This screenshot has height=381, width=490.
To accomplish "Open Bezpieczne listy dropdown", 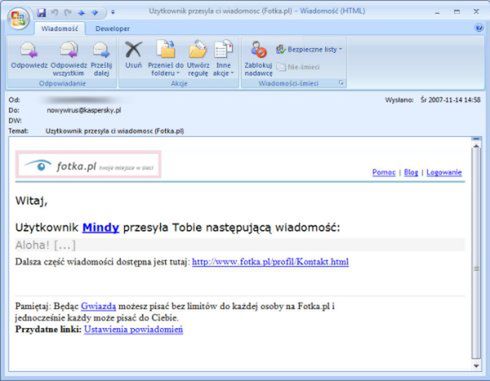I will click(309, 50).
